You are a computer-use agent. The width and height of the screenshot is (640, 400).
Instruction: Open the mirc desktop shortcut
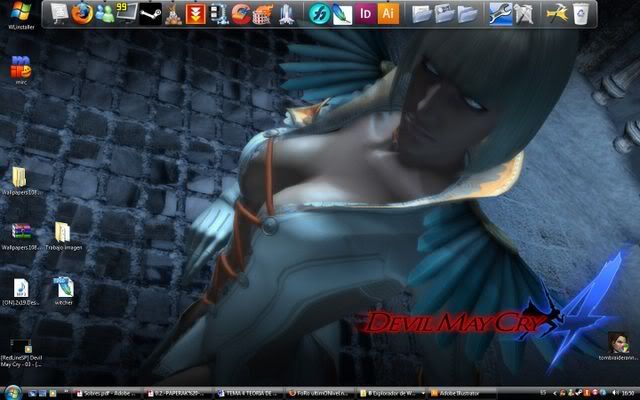pos(19,69)
